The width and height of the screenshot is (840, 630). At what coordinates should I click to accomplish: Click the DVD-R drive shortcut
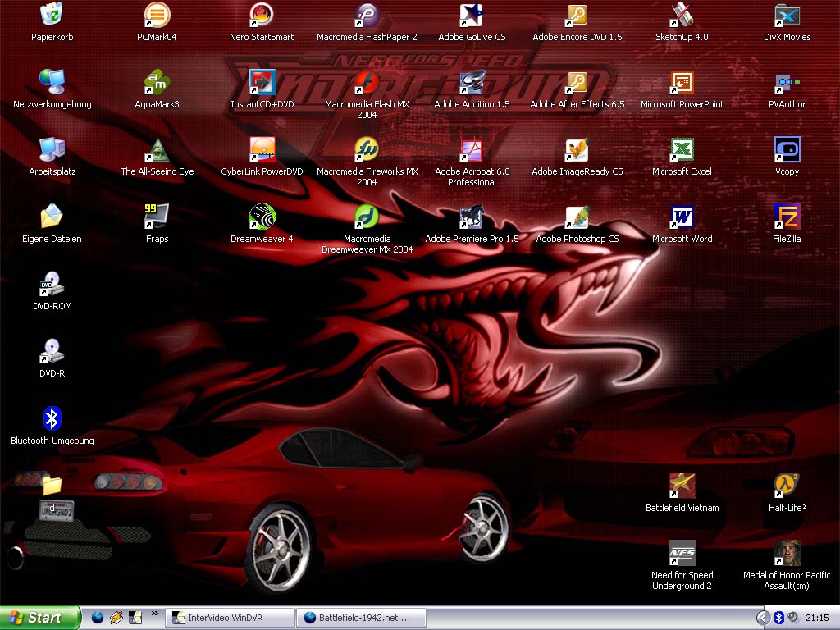(52, 351)
